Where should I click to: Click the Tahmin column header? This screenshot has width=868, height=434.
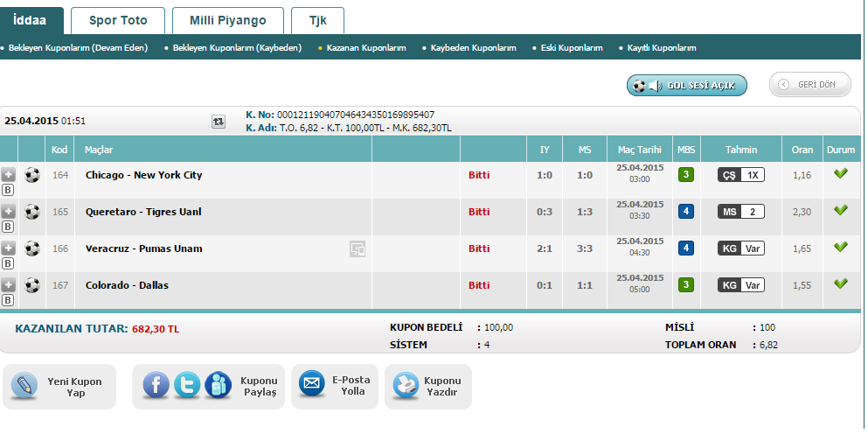[741, 150]
